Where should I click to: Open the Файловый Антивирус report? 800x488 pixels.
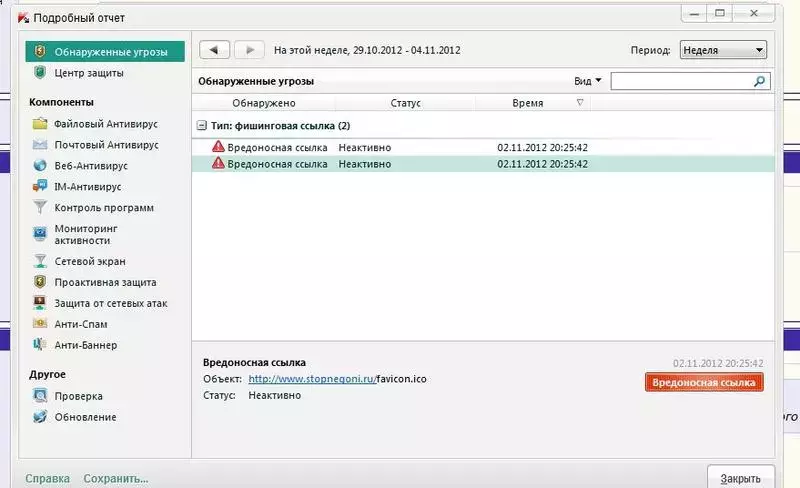(x=106, y=124)
